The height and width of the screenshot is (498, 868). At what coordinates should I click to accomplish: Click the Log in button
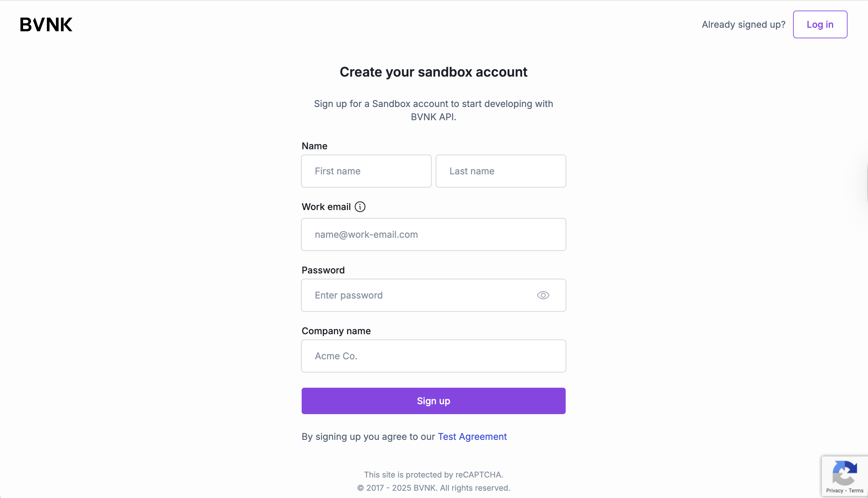pyautogui.click(x=820, y=24)
